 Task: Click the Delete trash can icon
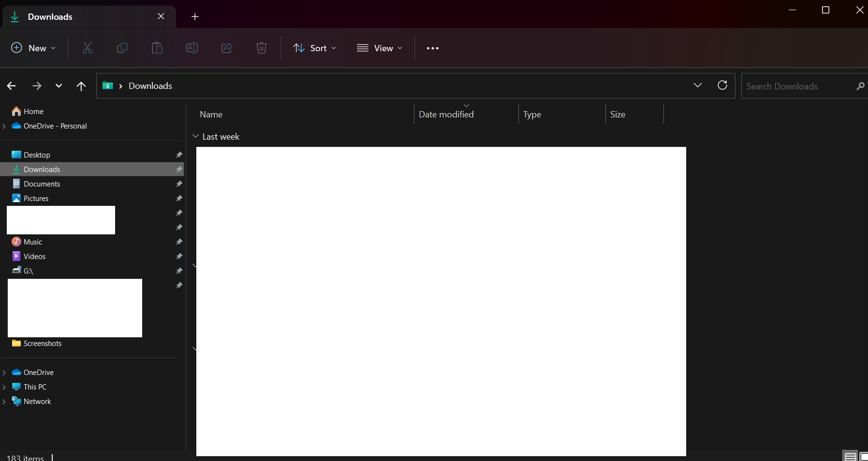coord(262,48)
